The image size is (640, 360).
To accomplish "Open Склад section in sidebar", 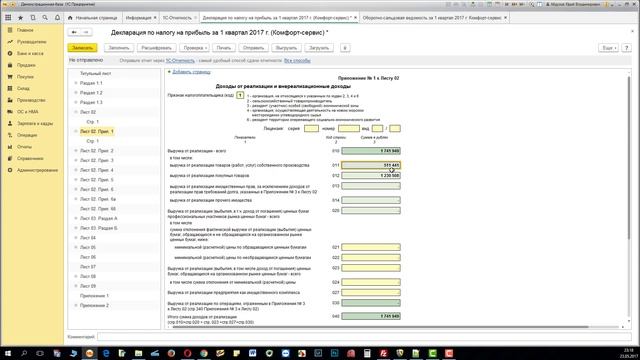I will [23, 89].
